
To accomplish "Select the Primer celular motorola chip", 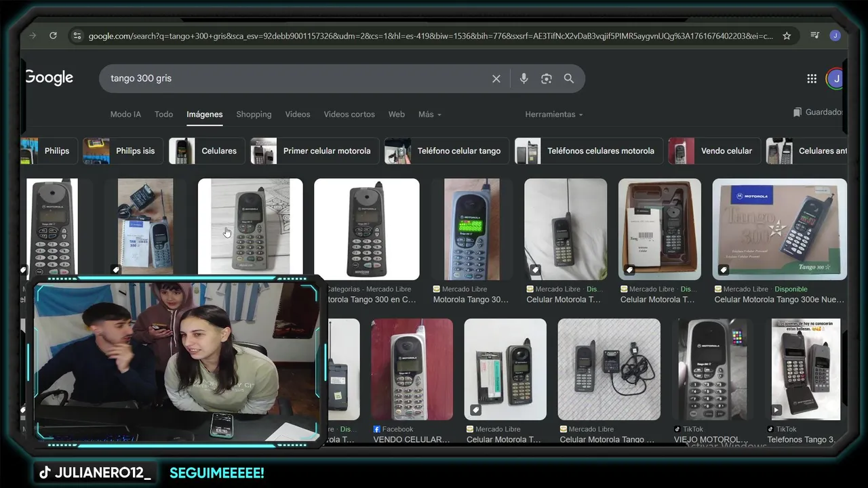I will point(315,150).
